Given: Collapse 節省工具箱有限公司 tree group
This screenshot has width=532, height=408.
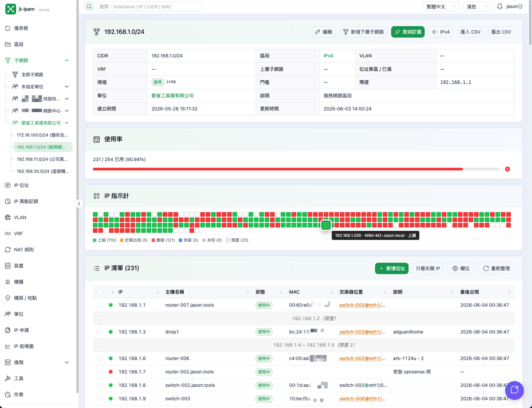Looking at the screenshot, I should click(66, 123).
